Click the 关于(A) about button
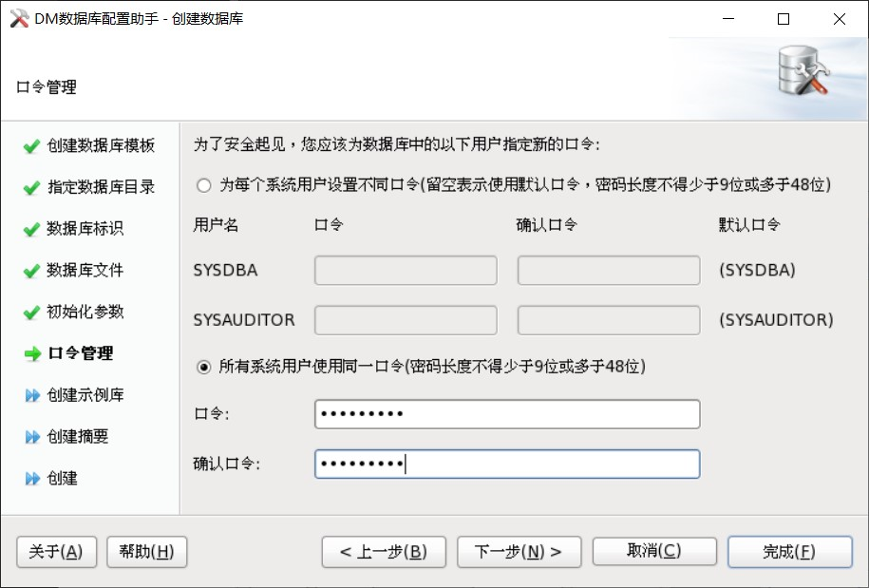 pyautogui.click(x=57, y=552)
